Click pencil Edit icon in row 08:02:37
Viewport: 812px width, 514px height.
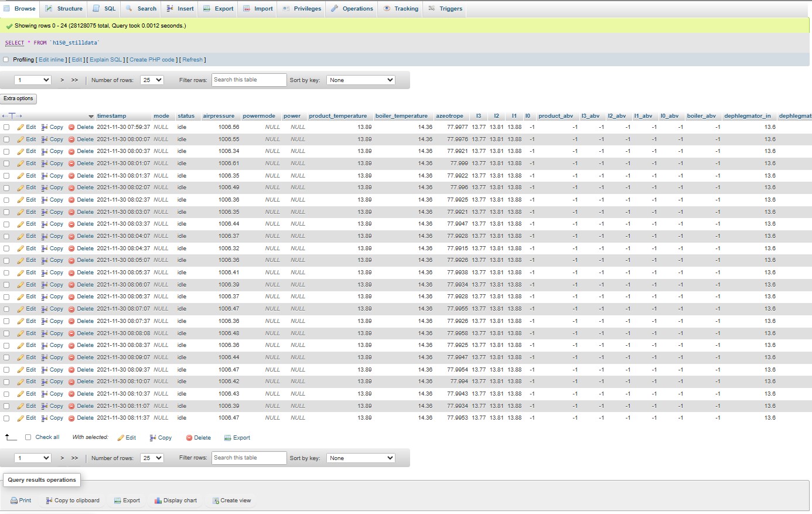[x=21, y=200]
